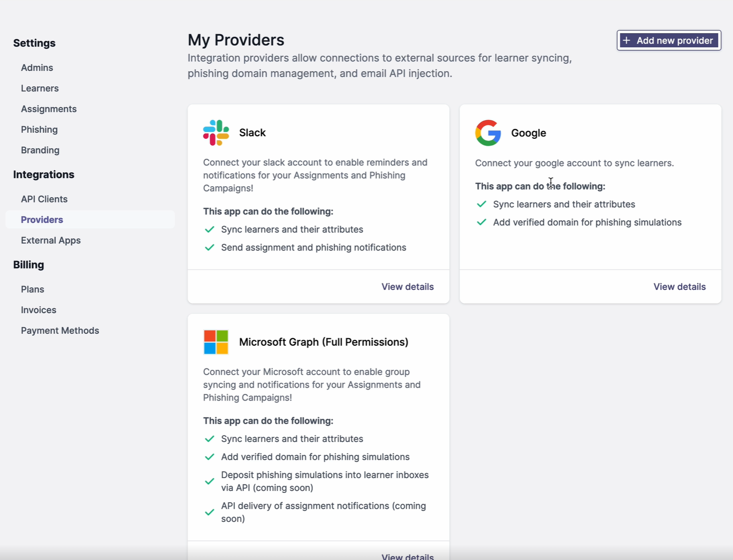The width and height of the screenshot is (733, 560).
Task: Open Branding settings
Action: (40, 150)
